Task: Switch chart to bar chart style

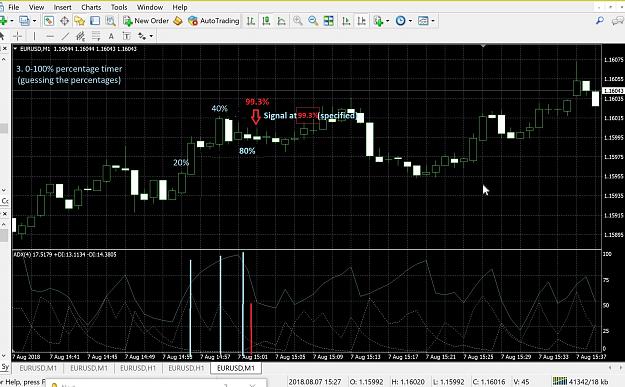Action: coord(251,21)
